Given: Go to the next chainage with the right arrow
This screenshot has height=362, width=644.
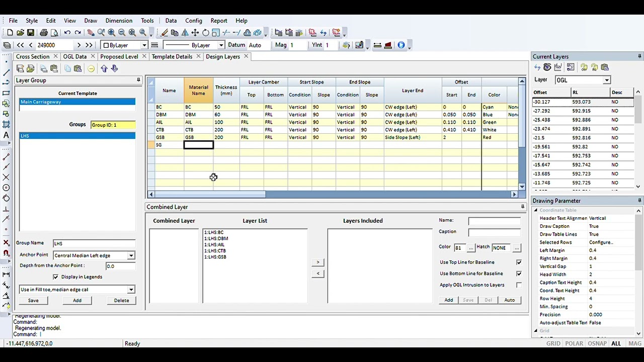Looking at the screenshot, I should [x=79, y=45].
